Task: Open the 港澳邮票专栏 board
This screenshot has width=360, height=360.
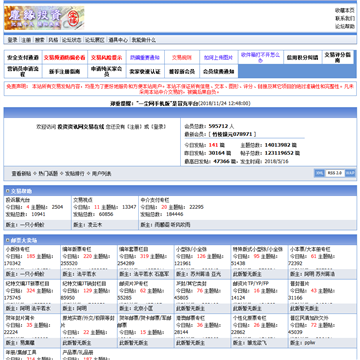Action: tap(190, 318)
